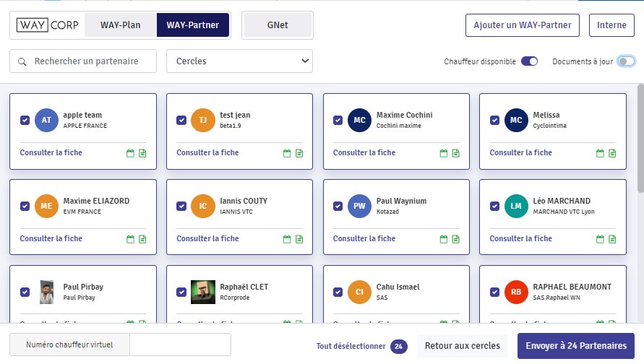Open the Cercles dropdown

(x=239, y=61)
